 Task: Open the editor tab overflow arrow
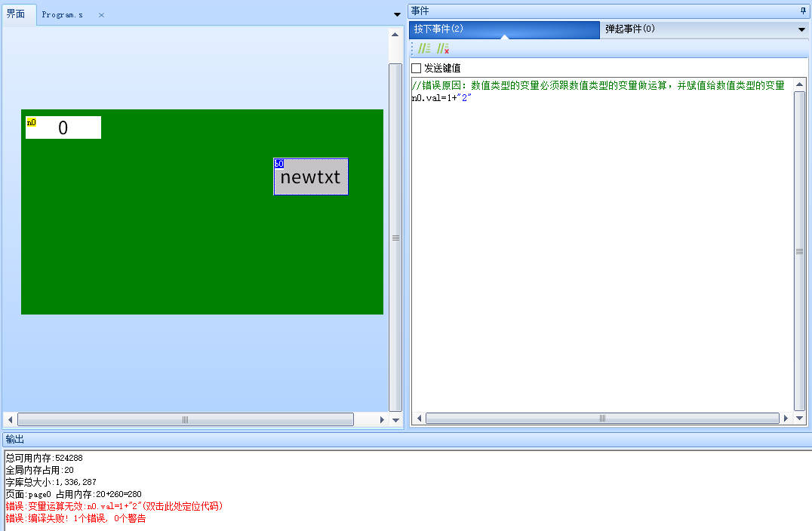[396, 13]
